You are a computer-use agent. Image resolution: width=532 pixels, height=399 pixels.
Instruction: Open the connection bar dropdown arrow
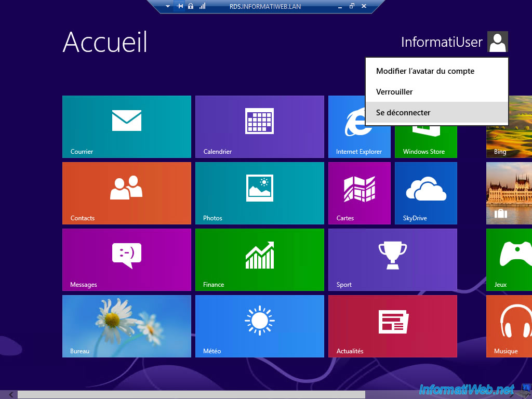click(x=168, y=6)
